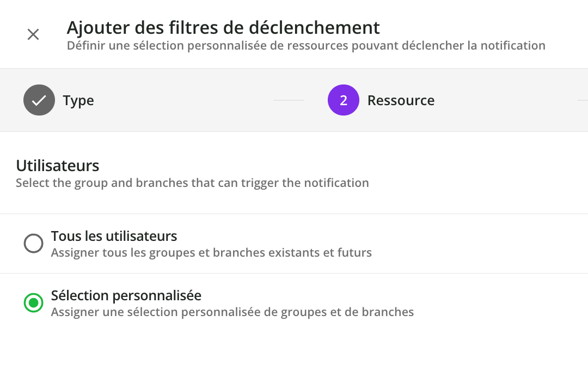Close the trigger filters dialog
The height and width of the screenshot is (388, 588).
pos(33,35)
